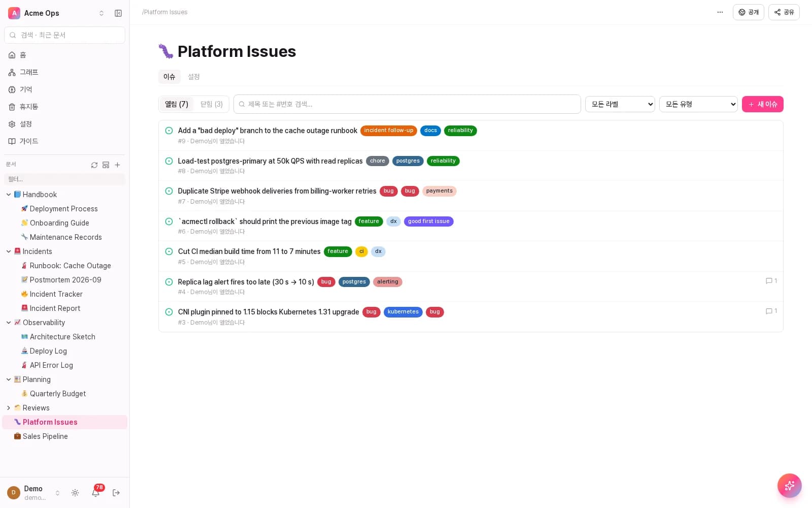Click the 'incident follow-up' label
Image resolution: width=812 pixels, height=508 pixels.
point(389,131)
